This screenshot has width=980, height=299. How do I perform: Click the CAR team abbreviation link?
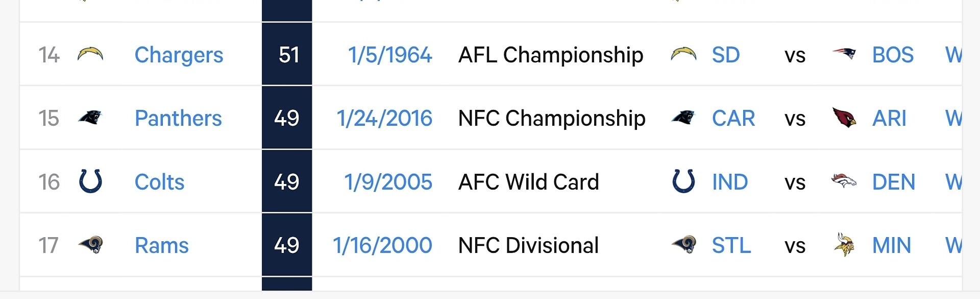(x=733, y=118)
